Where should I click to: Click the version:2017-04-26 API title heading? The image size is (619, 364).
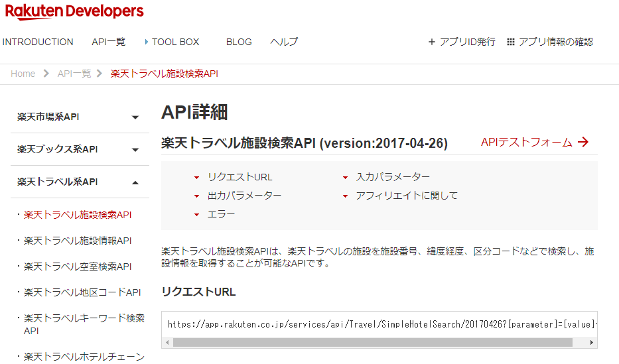click(305, 143)
